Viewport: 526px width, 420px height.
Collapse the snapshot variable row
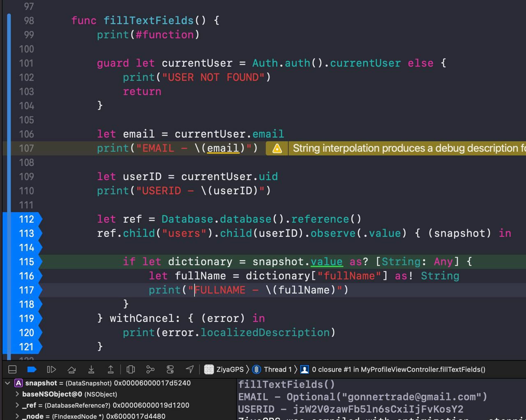coord(7,383)
